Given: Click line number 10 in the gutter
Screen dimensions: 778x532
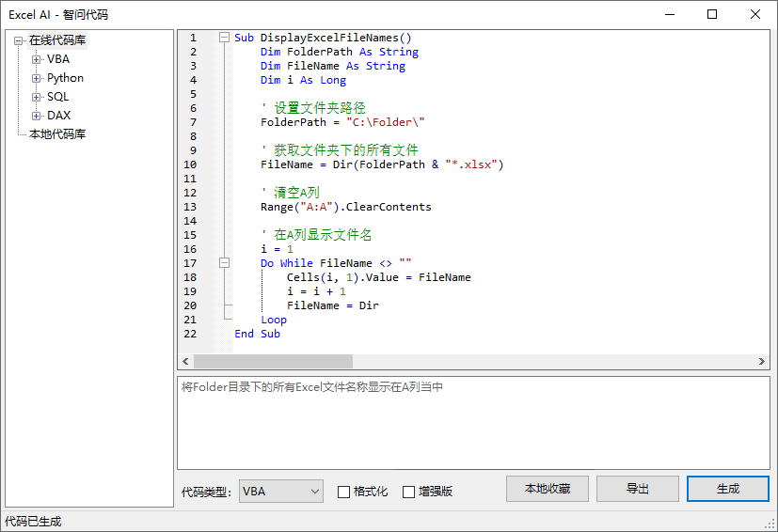Looking at the screenshot, I should (x=190, y=164).
